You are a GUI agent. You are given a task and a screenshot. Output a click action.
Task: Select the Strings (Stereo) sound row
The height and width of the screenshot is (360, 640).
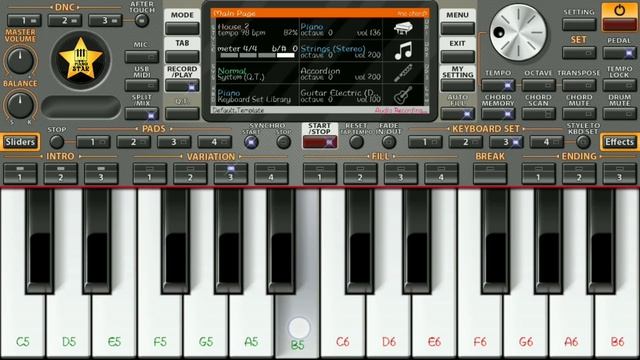coord(342,51)
